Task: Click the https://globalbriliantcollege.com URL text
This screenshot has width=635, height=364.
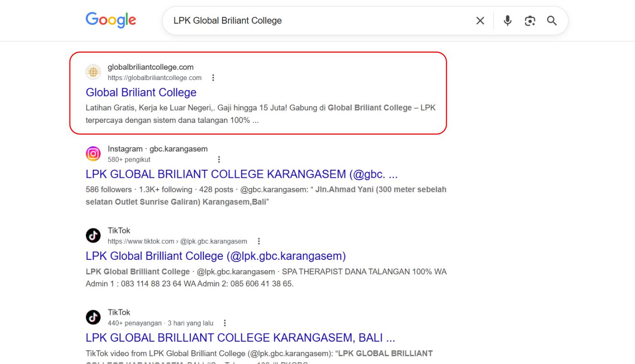Action: 154,78
